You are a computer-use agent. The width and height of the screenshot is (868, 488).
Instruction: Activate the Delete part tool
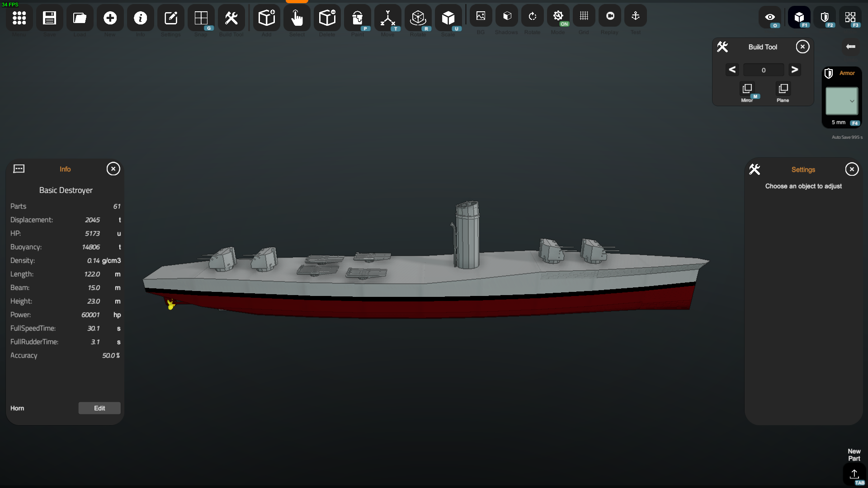point(327,18)
